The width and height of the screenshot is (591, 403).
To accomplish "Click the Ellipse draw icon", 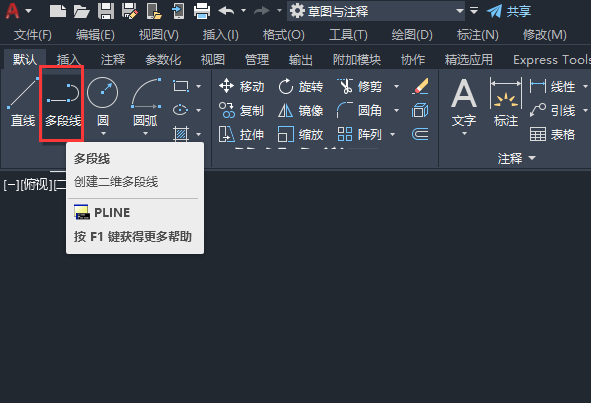I will coord(181,110).
